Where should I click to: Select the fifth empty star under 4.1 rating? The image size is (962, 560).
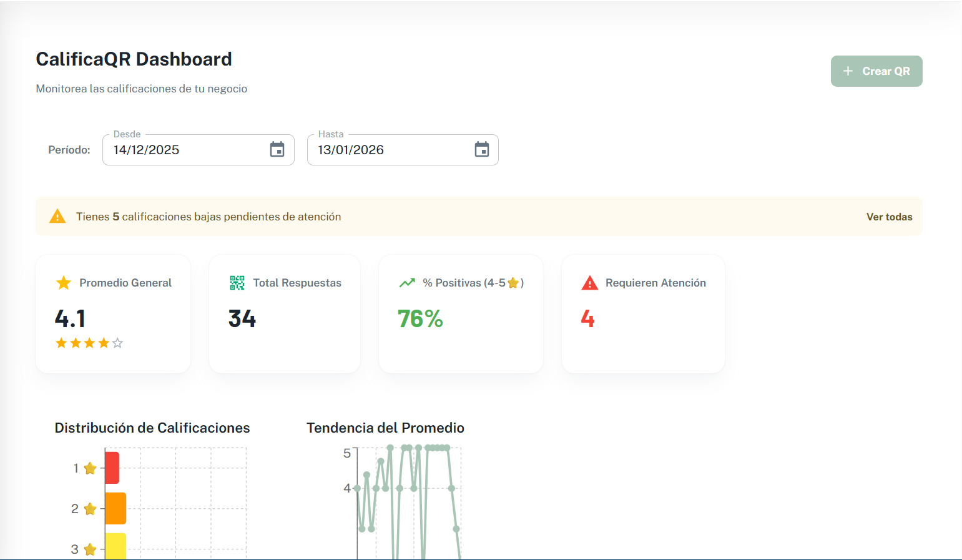pos(117,343)
